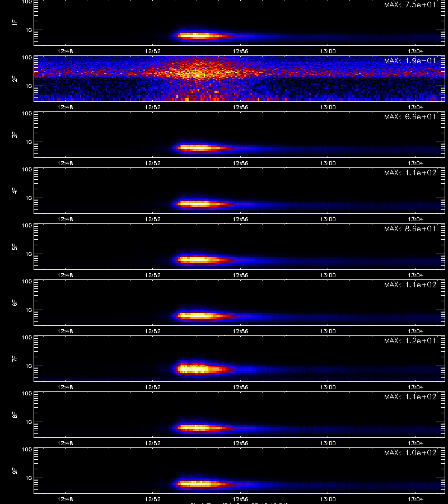This screenshot has height=504, width=448.
Task: Select the '3F' panel axis label
Action: [x=15, y=134]
